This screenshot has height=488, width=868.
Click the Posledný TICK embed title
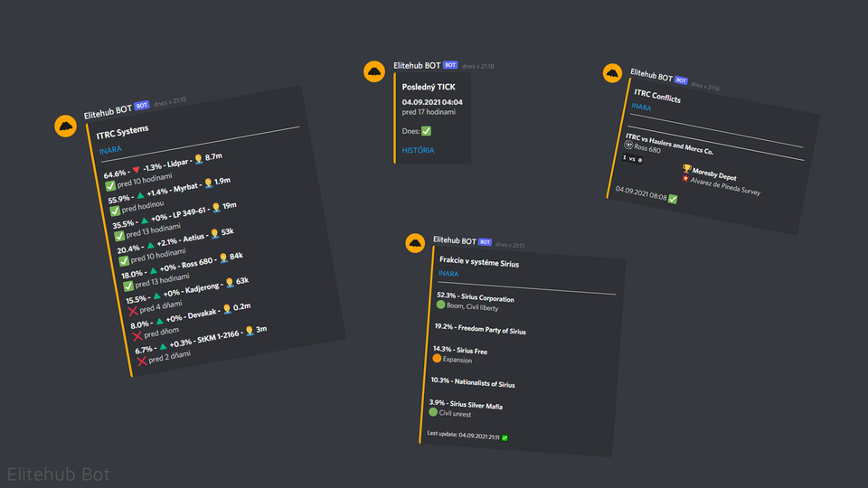429,87
